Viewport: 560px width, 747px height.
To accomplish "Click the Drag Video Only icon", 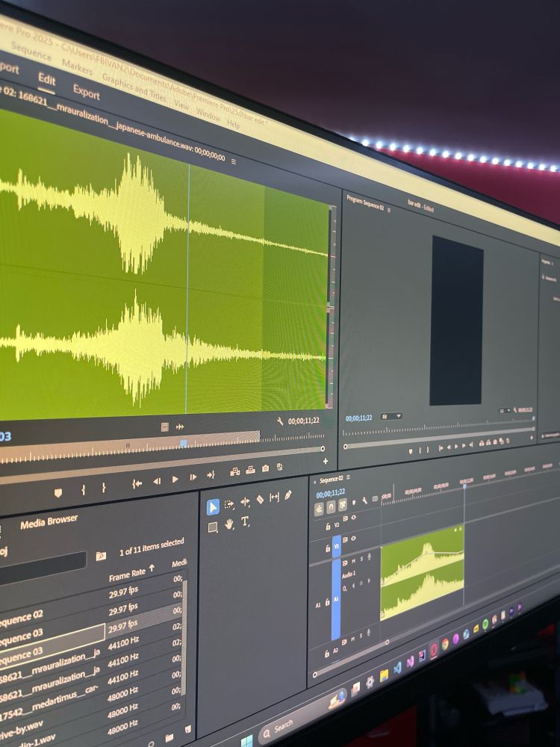I will point(165,427).
